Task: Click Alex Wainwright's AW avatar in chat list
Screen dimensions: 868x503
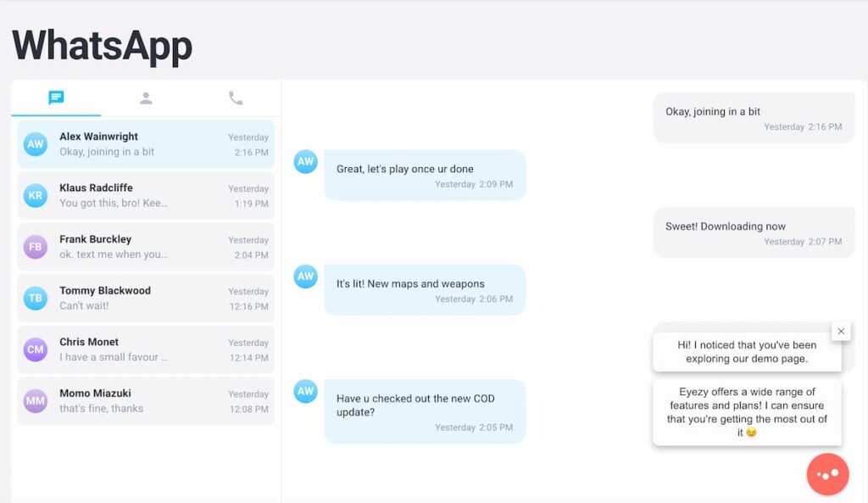Action: coord(36,144)
